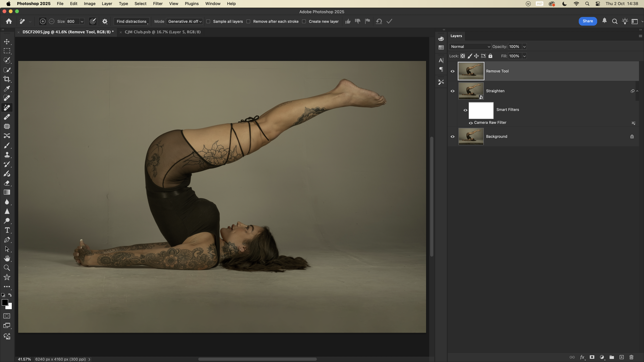Switch to CJM Club.psb tab

tap(163, 32)
